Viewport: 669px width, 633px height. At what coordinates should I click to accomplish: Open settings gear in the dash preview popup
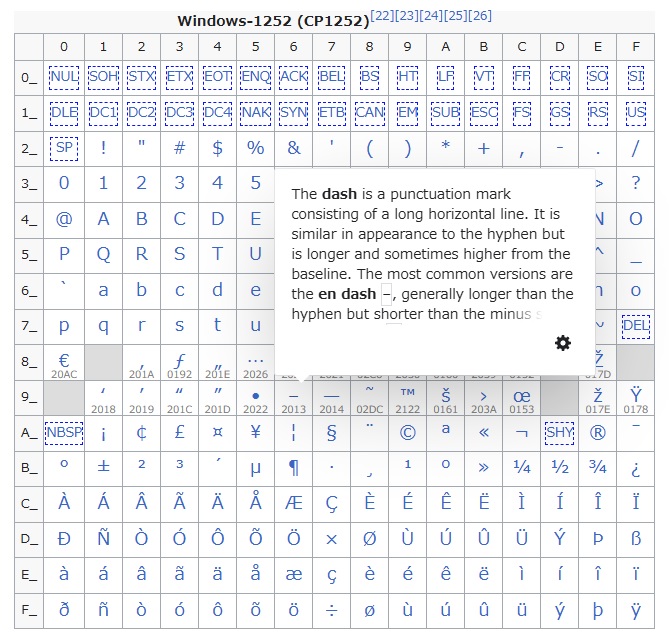[562, 343]
